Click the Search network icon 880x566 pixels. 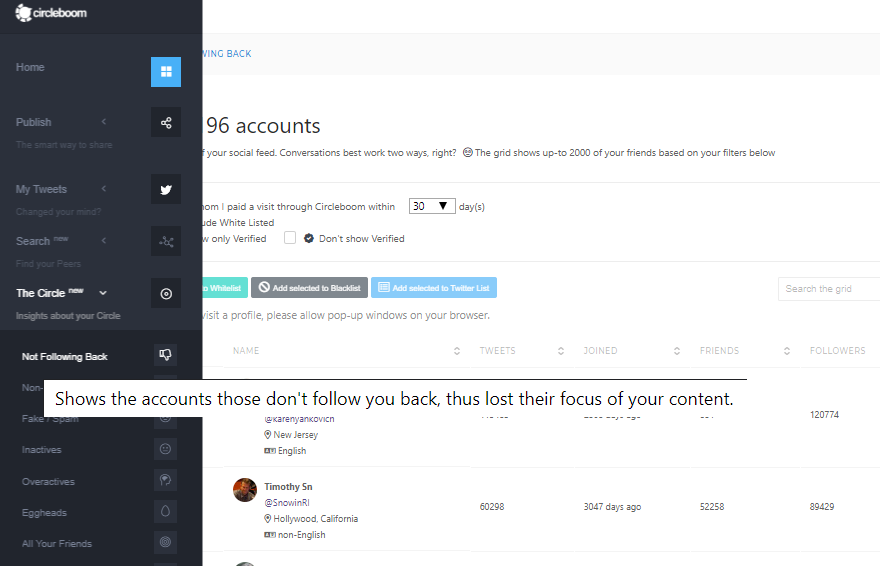[x=166, y=241]
